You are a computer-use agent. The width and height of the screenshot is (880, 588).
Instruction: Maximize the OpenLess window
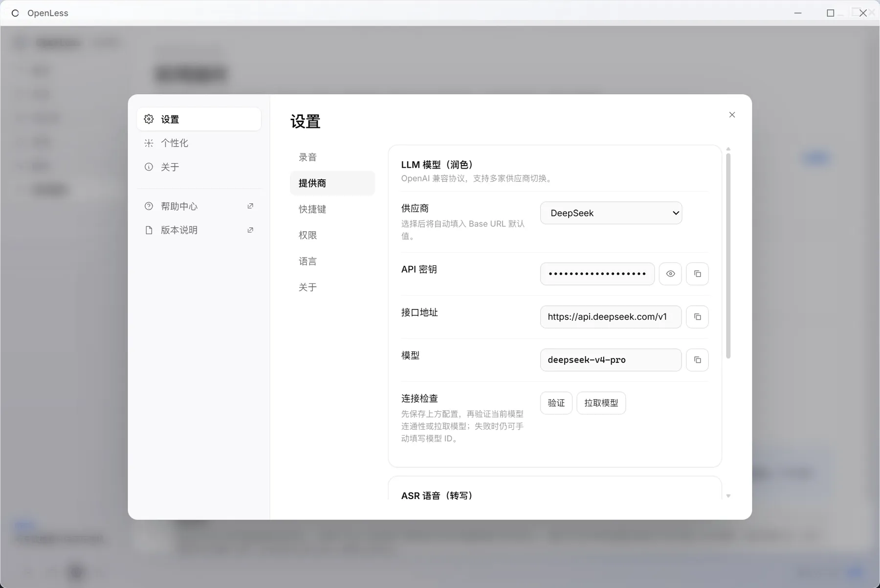click(830, 13)
